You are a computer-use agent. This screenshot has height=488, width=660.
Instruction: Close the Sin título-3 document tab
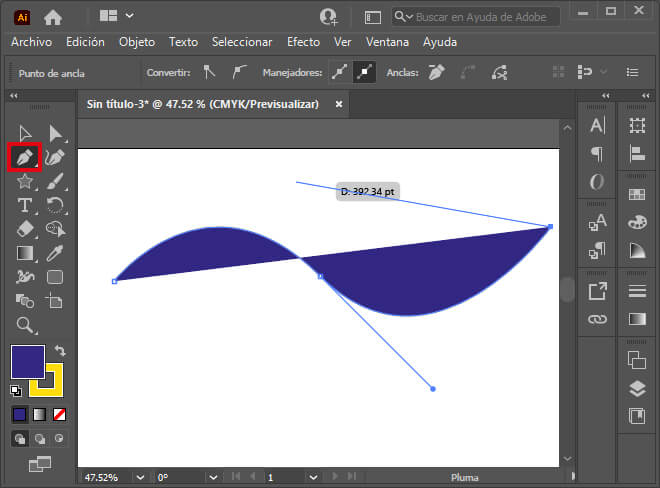339,103
